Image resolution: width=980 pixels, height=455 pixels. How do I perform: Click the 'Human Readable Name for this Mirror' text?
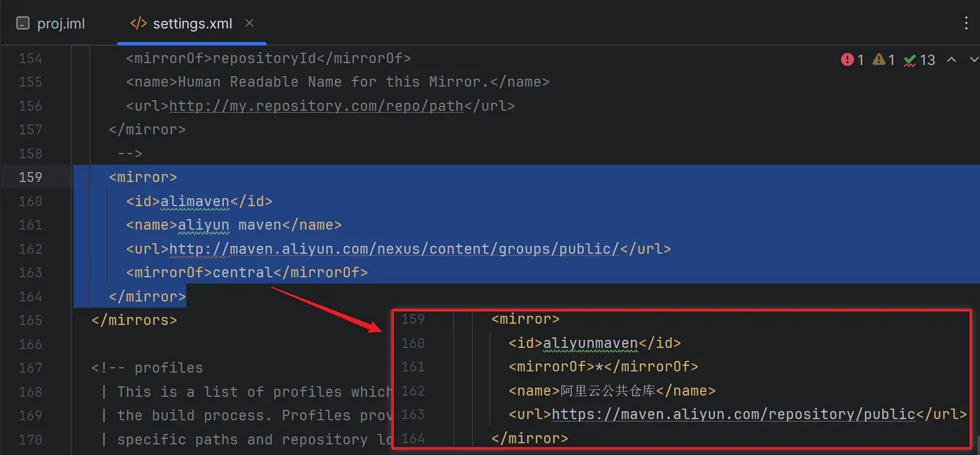click(x=334, y=82)
